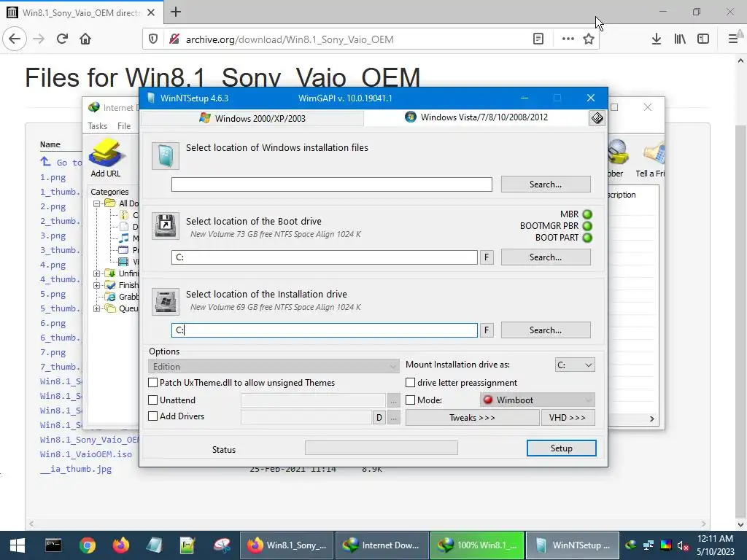Viewport: 747px width, 560px height.
Task: Collapse All Downloads tree node
Action: [97, 203]
